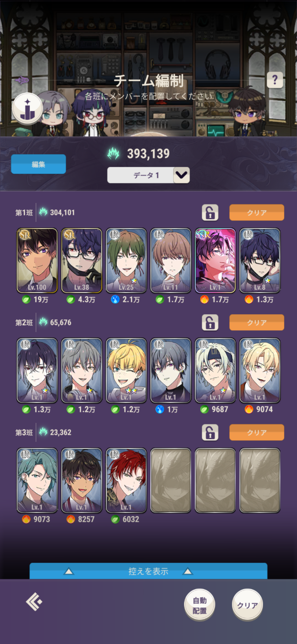Image resolution: width=297 pixels, height=644 pixels.
Task: Select the SSR Lv.1 pink character card
Action: click(x=215, y=261)
